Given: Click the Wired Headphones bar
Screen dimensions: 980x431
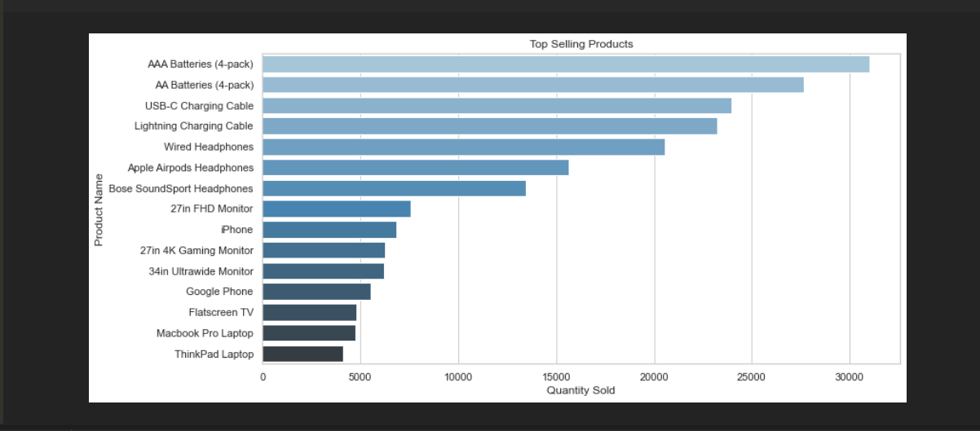Looking at the screenshot, I should [x=464, y=147].
